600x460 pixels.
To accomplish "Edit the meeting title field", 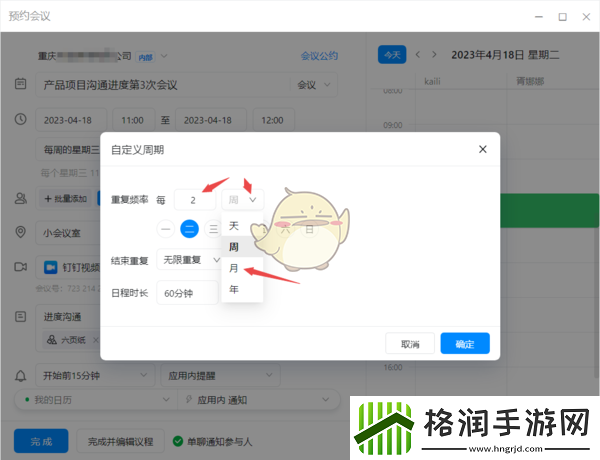I will click(x=165, y=85).
